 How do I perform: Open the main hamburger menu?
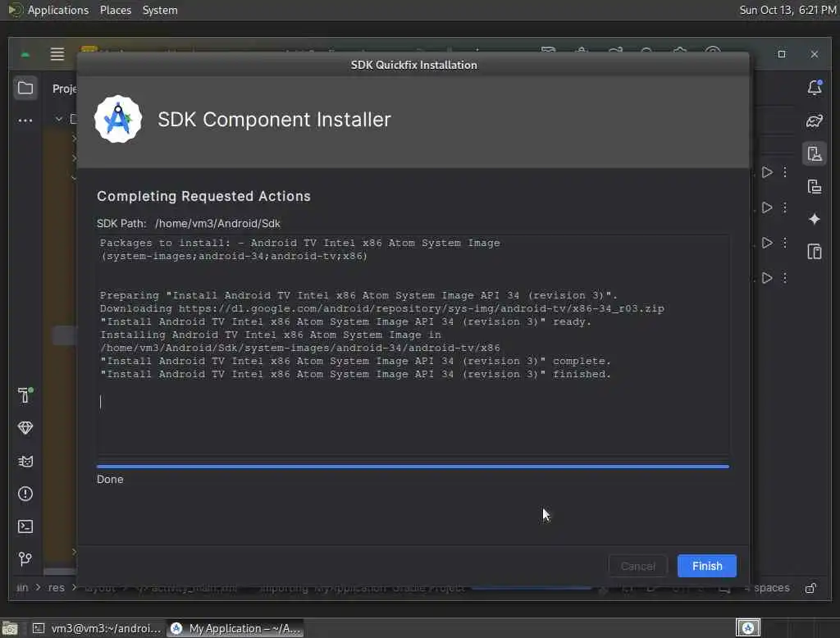57,54
